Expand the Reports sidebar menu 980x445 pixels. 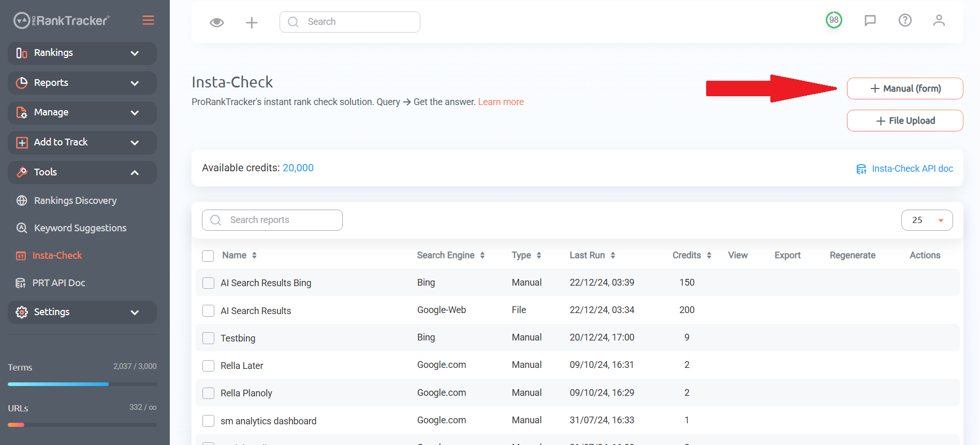tap(82, 83)
